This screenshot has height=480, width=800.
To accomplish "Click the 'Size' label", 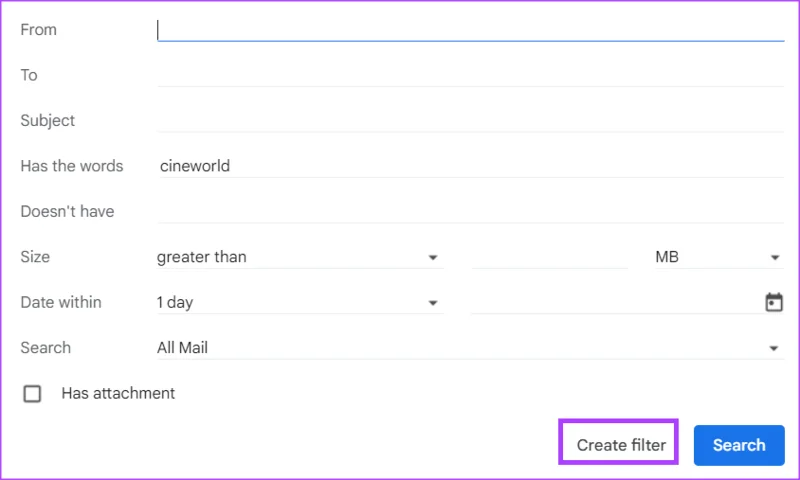I will click(35, 257).
